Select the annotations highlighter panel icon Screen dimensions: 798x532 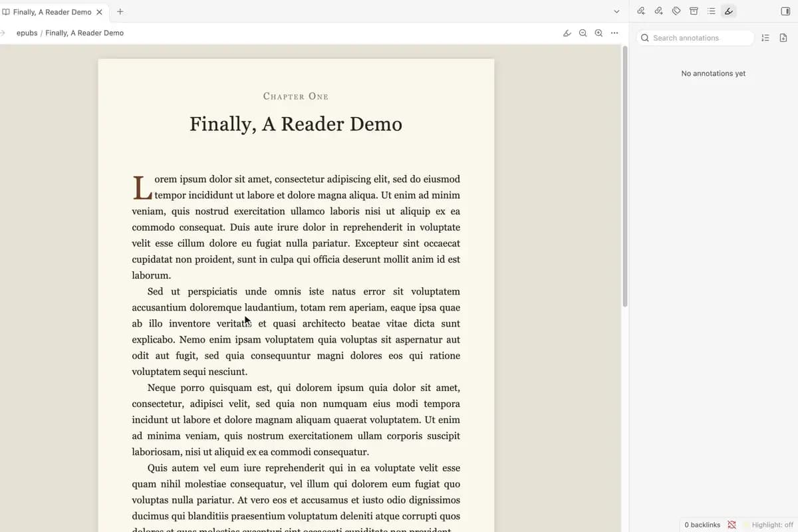click(729, 11)
